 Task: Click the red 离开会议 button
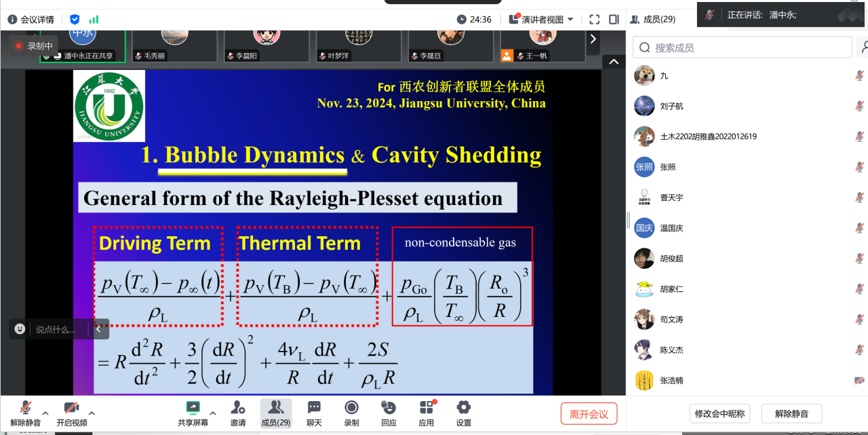[589, 414]
